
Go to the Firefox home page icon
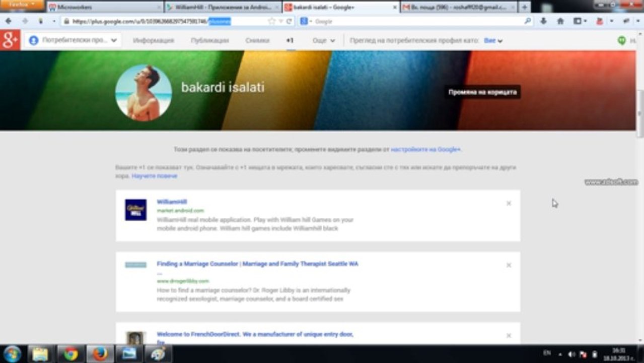tap(560, 21)
